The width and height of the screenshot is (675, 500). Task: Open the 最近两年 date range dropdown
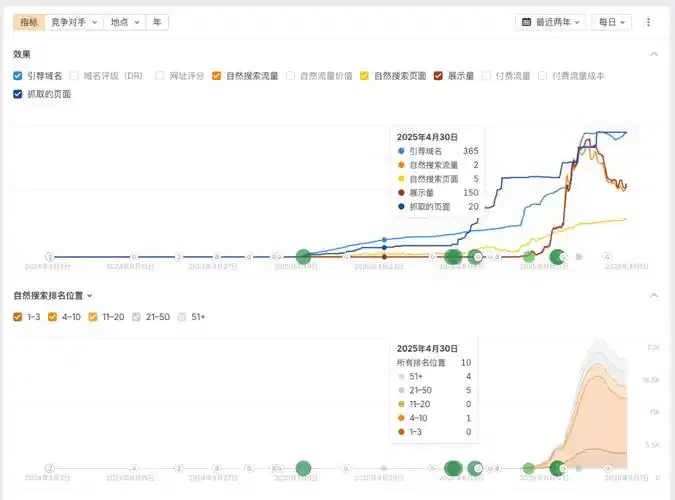[551, 22]
